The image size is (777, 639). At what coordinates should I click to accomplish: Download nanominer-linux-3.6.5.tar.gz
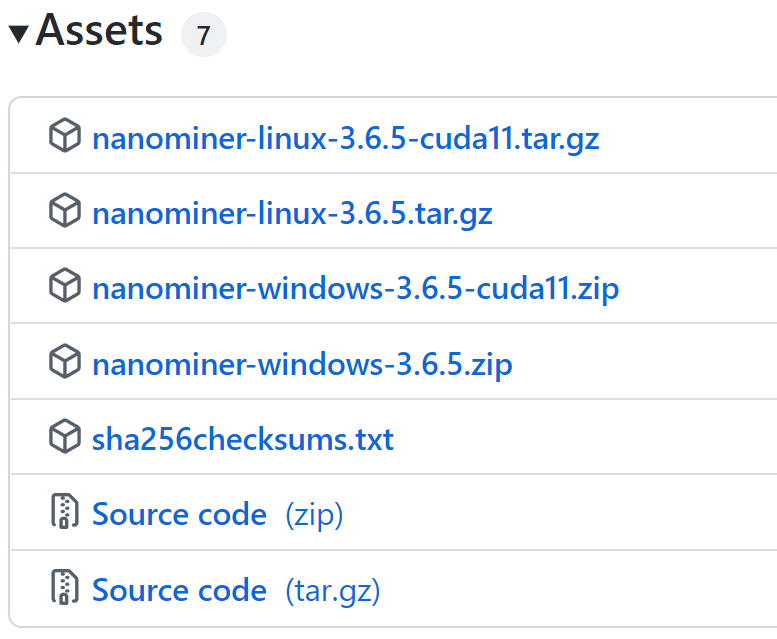(292, 212)
